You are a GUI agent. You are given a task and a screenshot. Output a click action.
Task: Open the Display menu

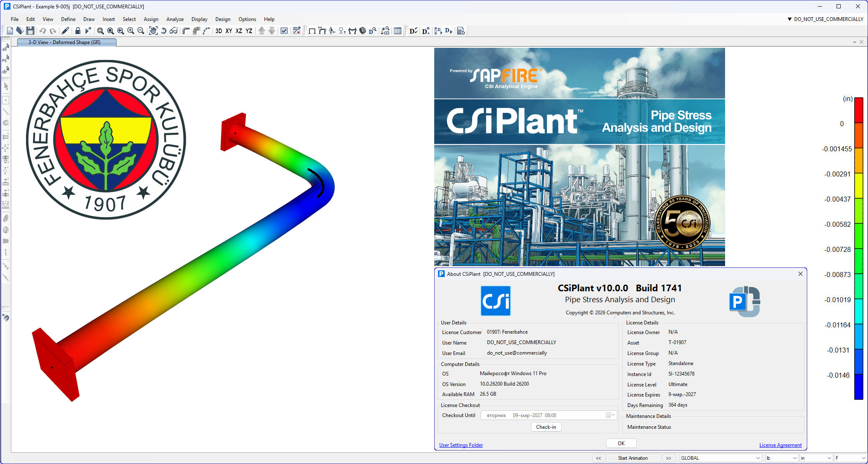[200, 19]
